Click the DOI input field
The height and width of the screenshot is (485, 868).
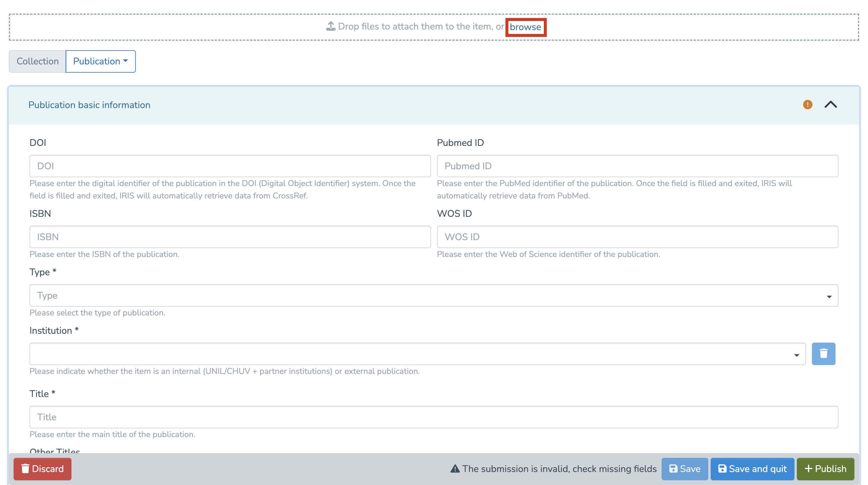230,166
